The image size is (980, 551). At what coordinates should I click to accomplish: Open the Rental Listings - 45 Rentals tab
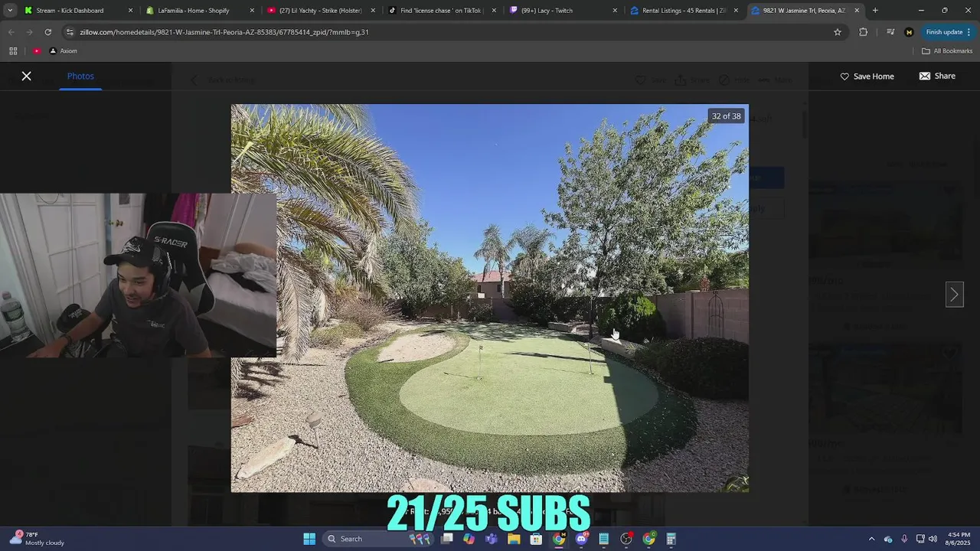coord(684,11)
